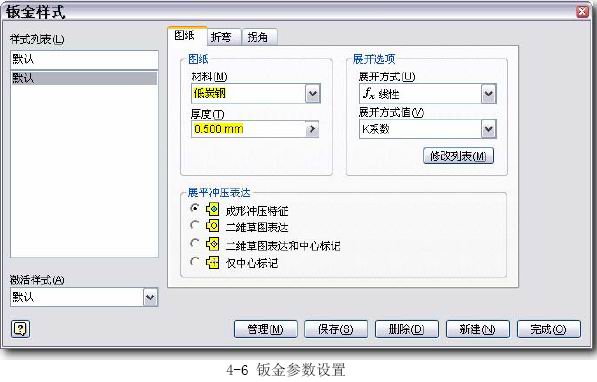The image size is (597, 382).
Task: Open the 展开方式值 dropdown arrow
Action: (x=488, y=129)
